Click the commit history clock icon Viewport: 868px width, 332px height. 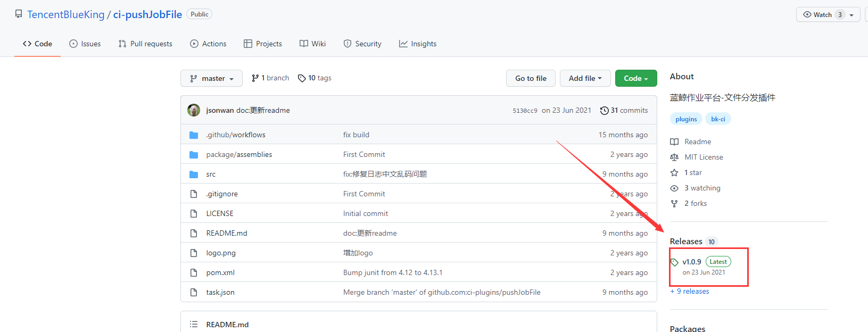click(x=604, y=111)
